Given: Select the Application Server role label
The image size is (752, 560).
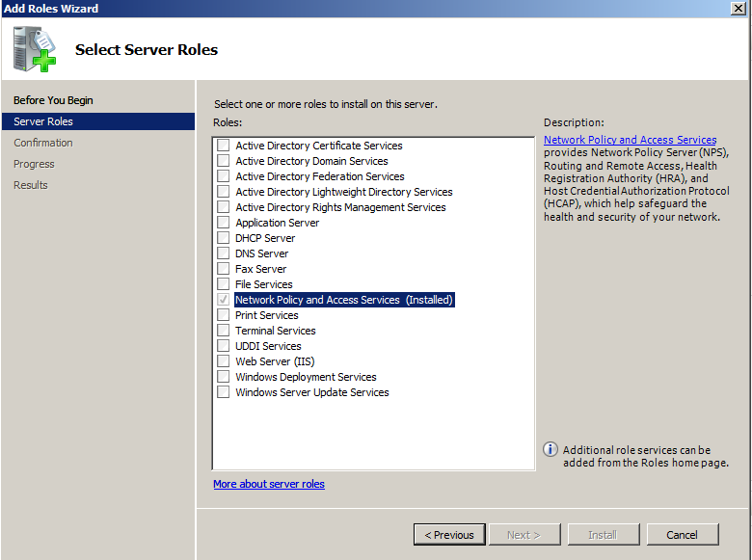Looking at the screenshot, I should 278,223.
